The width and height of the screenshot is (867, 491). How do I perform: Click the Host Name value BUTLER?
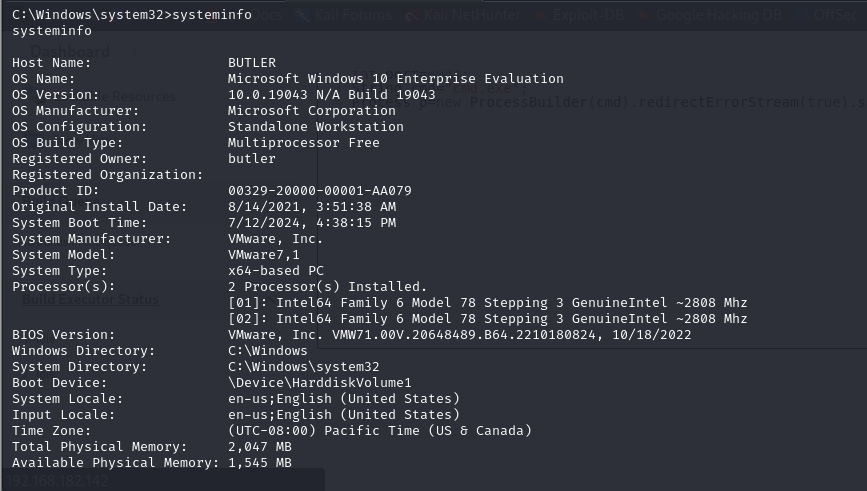(x=252, y=63)
